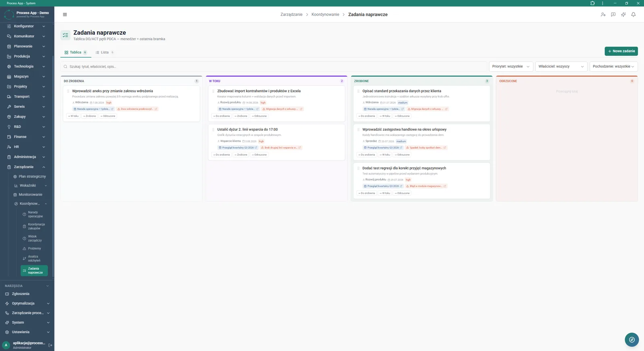The width and height of the screenshot is (644, 351).
Task: Click the Nowe zadanie button
Action: point(621,51)
